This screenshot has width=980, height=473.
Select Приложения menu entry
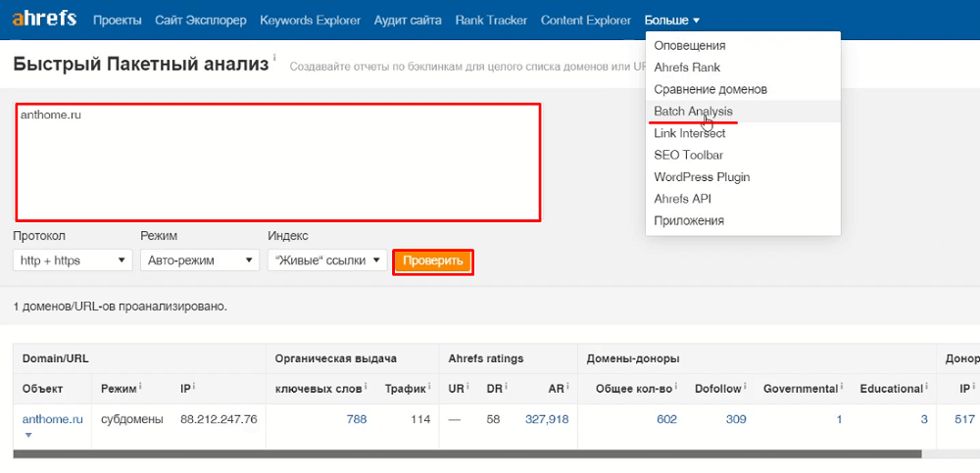[x=743, y=220]
